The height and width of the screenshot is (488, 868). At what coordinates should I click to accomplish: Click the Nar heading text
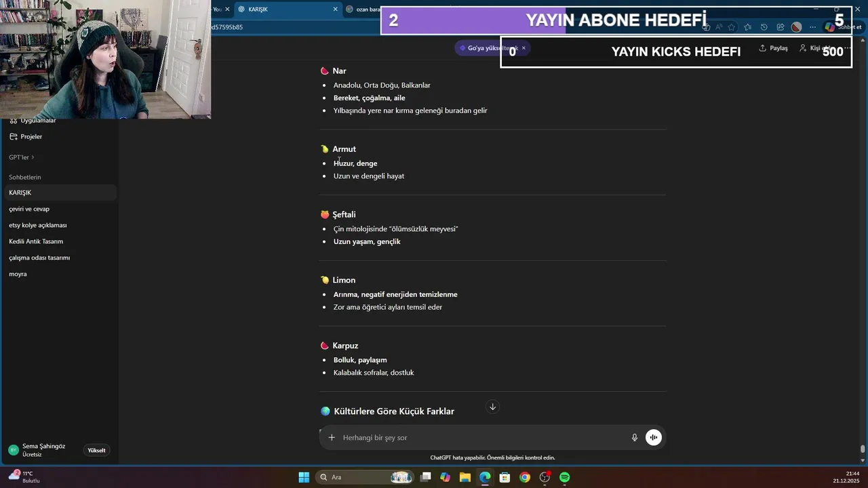tap(339, 71)
